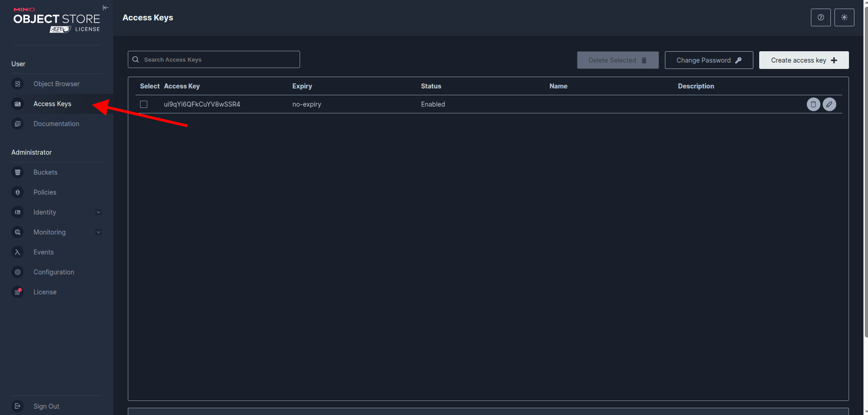The width and height of the screenshot is (868, 415).
Task: Click the Buckets sidebar icon
Action: click(18, 172)
